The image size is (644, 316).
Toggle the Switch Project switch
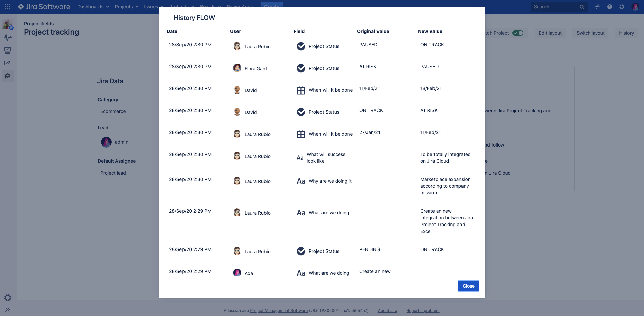[517, 33]
